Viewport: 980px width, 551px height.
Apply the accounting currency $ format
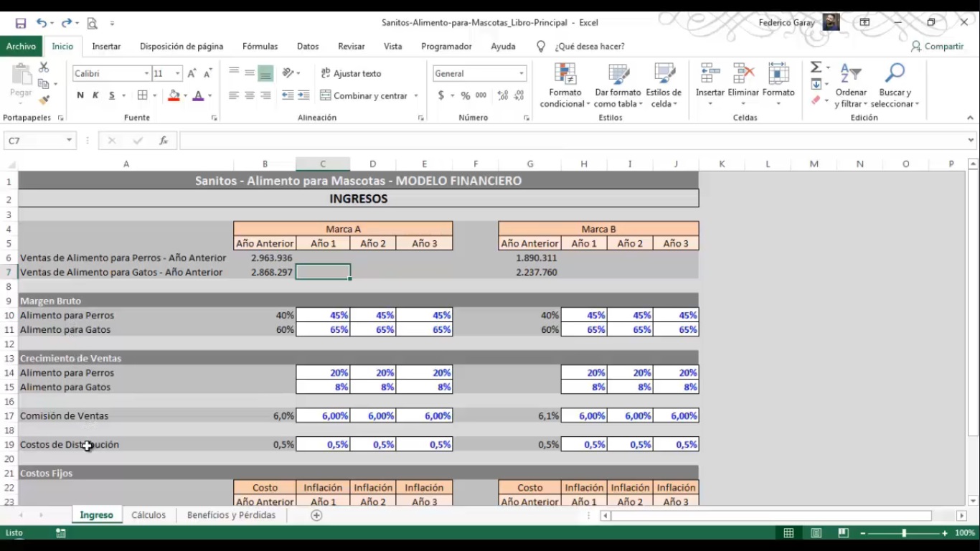point(440,95)
